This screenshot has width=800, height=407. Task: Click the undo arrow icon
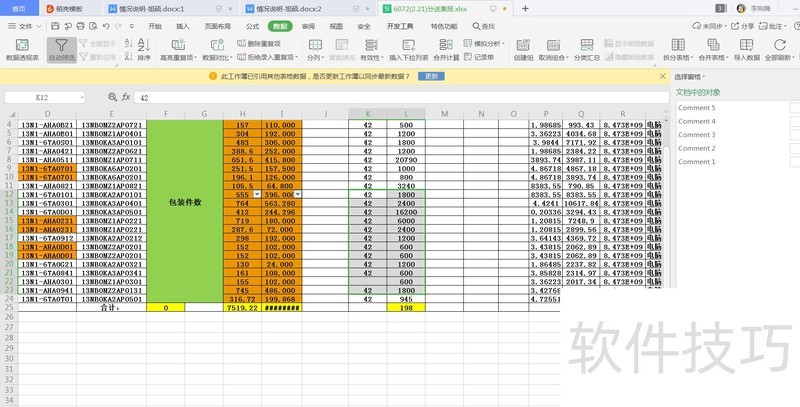106,26
